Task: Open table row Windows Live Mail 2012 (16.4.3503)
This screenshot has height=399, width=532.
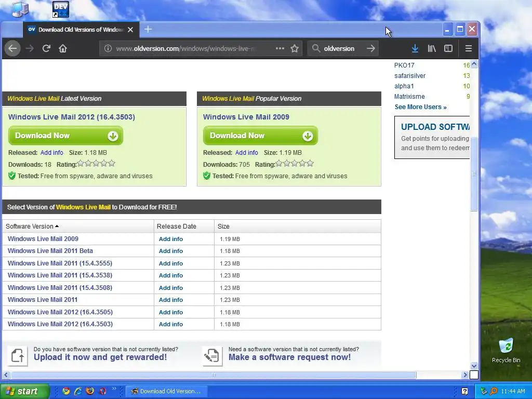Action: tap(60, 324)
